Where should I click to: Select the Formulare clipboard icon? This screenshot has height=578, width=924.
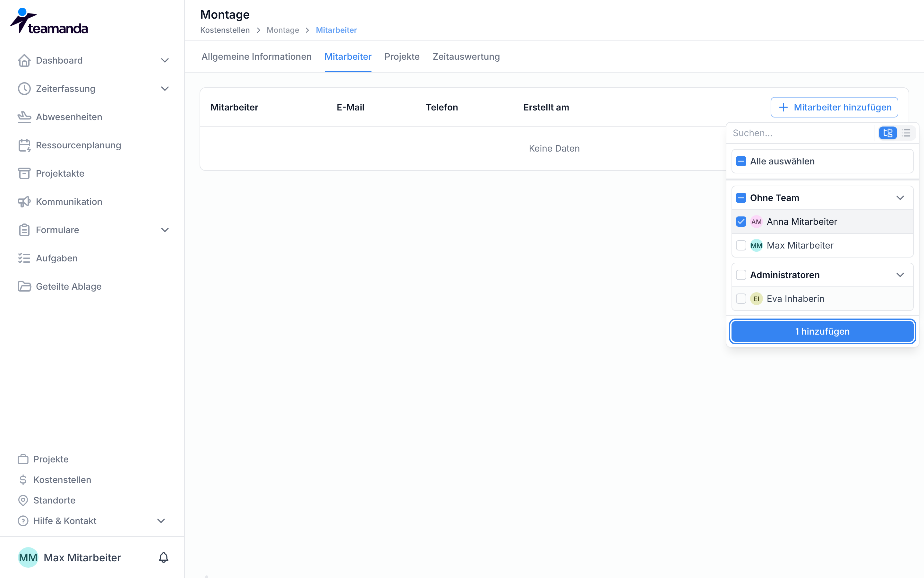pos(24,230)
